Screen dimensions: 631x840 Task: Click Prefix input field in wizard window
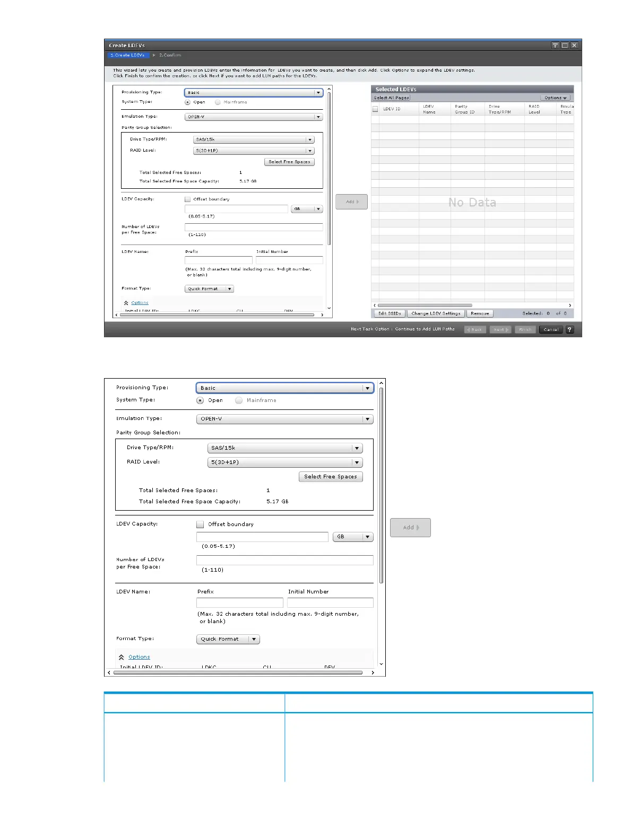[x=219, y=260]
